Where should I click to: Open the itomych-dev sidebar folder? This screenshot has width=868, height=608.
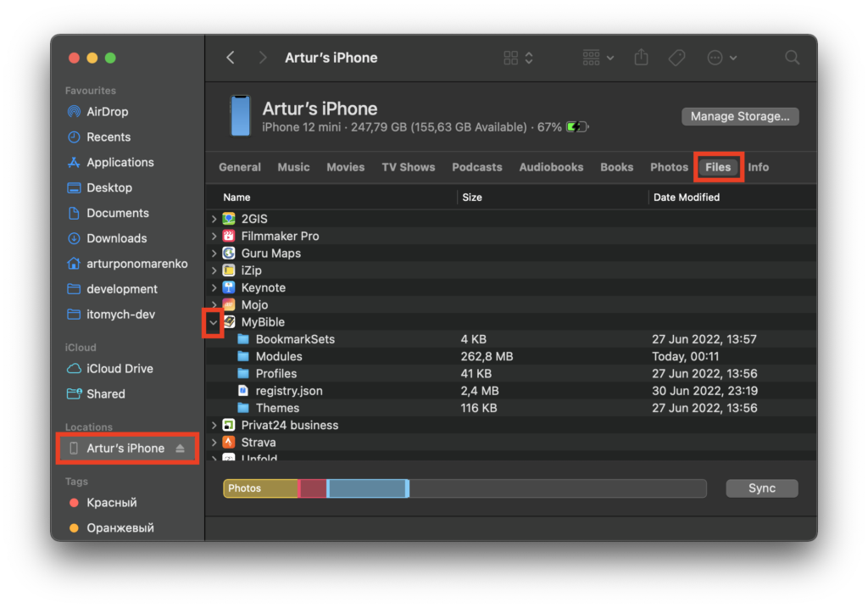120,315
